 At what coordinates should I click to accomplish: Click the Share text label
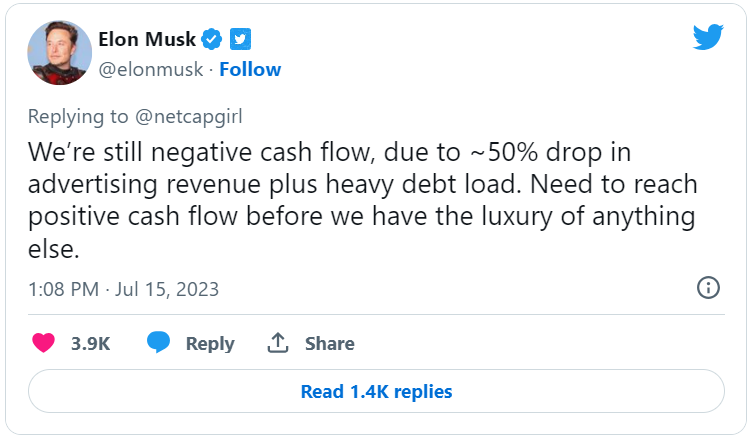tap(329, 344)
